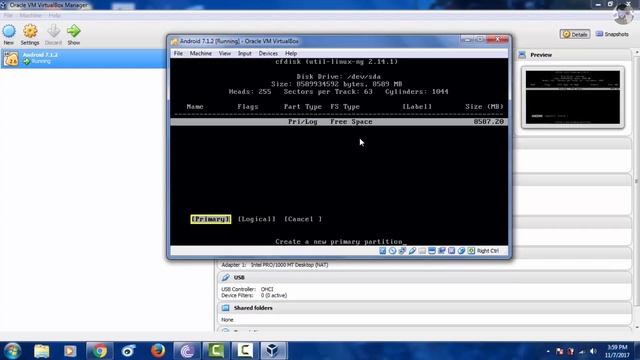Click the USB section icon in the details pane
640x360 pixels.
[226, 278]
